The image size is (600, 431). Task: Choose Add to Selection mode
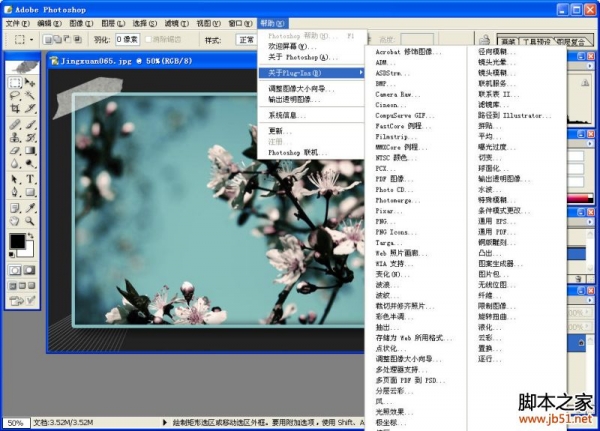tap(57, 39)
